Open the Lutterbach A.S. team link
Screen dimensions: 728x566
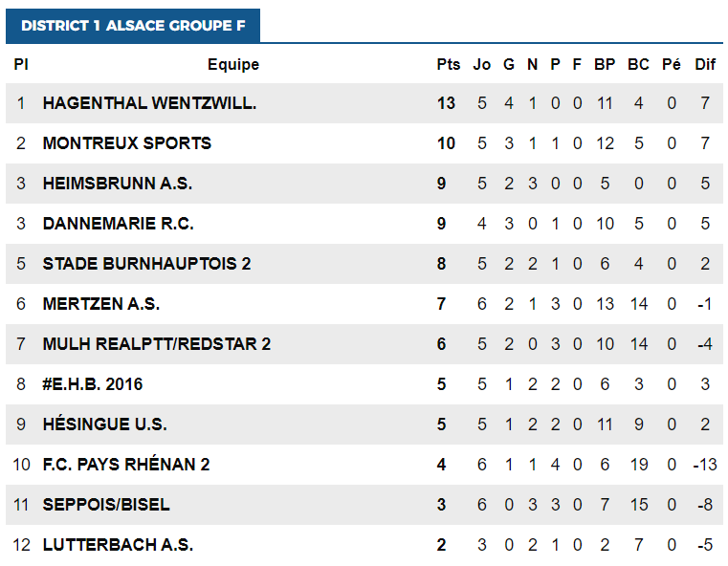(x=118, y=545)
